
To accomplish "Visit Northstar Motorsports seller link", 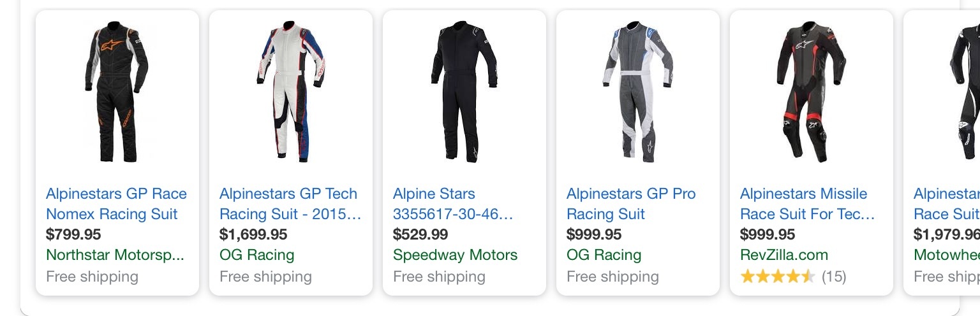I will [115, 255].
